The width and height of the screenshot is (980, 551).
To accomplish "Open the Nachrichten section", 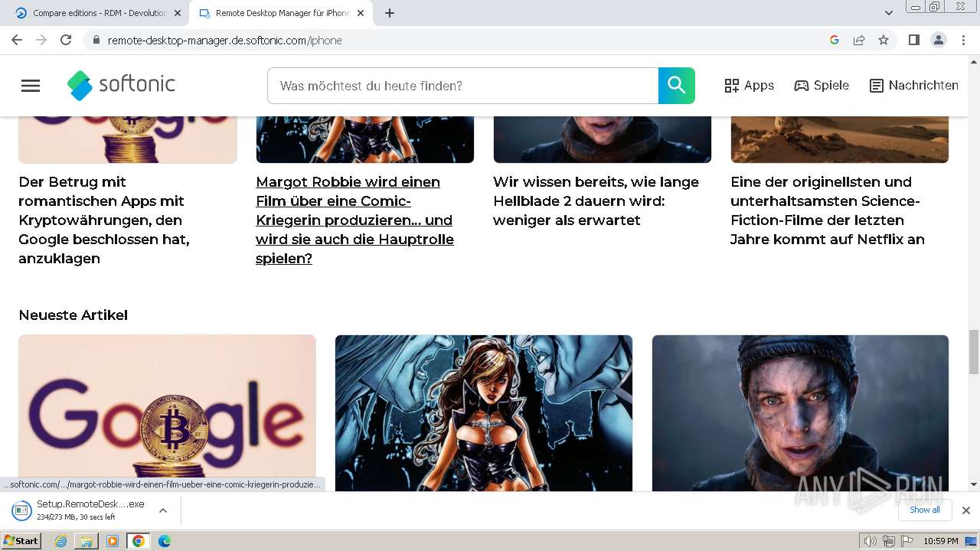I will tap(914, 86).
